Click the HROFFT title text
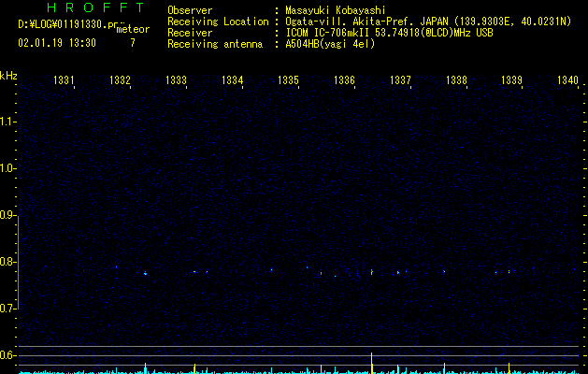 pyautogui.click(x=96, y=7)
